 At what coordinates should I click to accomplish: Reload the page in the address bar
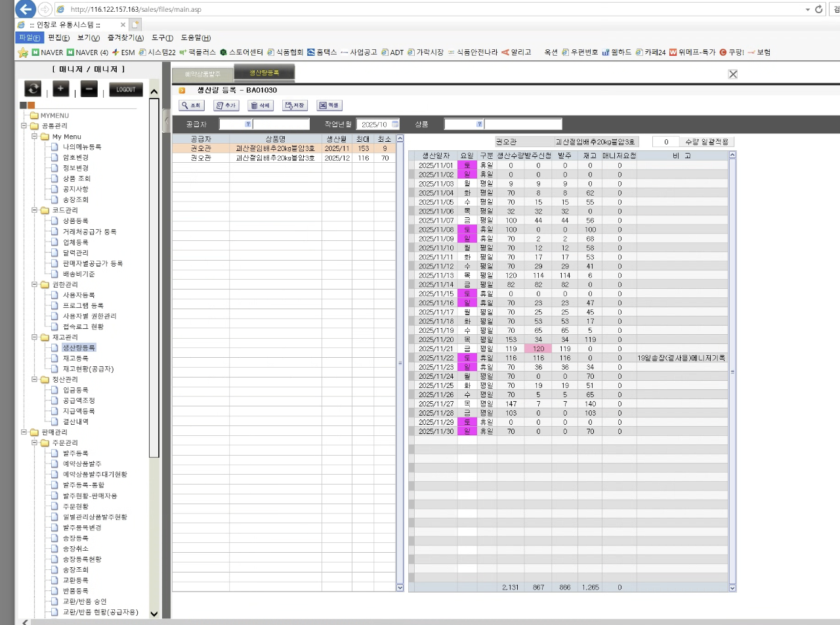[819, 9]
